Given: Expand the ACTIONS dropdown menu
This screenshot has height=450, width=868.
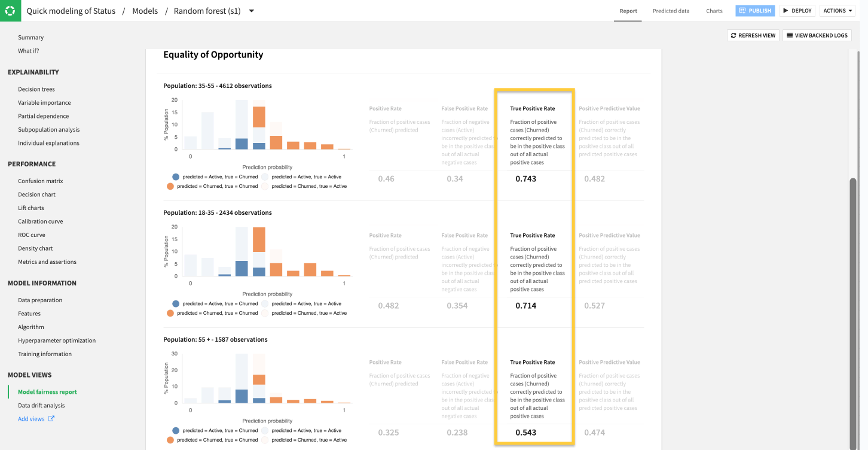Looking at the screenshot, I should [837, 10].
